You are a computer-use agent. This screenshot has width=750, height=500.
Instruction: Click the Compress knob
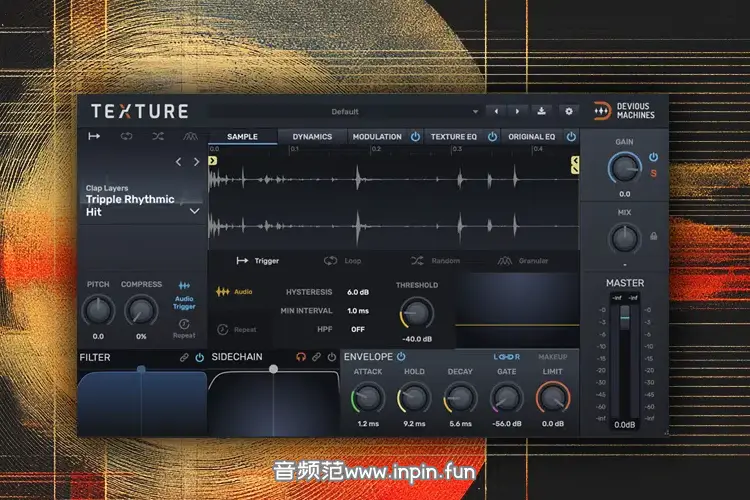[x=141, y=311]
